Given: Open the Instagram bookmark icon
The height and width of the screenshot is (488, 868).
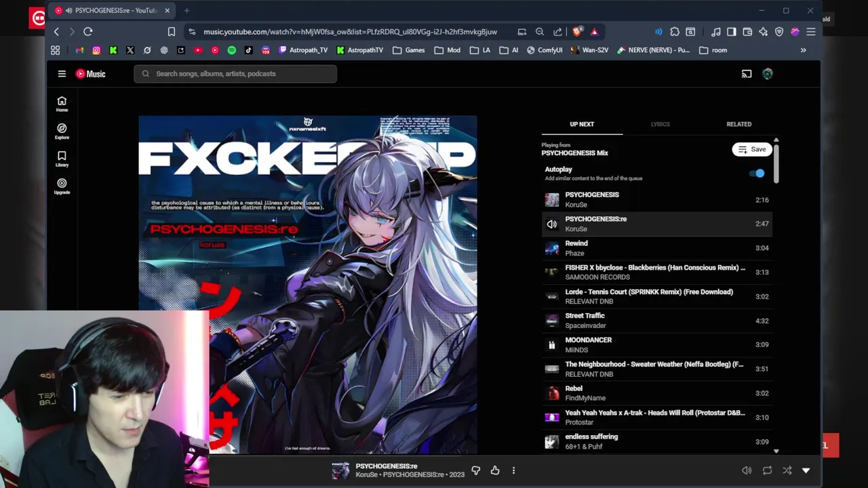Looking at the screenshot, I should point(96,50).
